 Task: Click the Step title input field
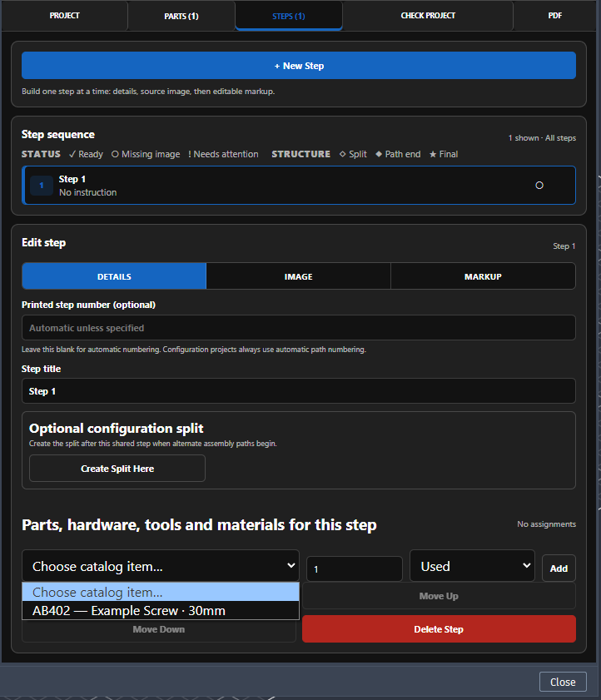pos(299,391)
